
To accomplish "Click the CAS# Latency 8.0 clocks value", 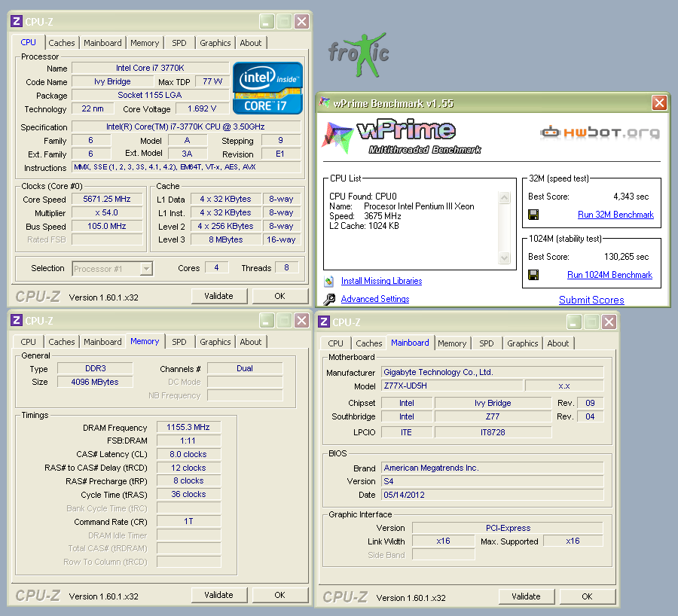I will click(188, 454).
